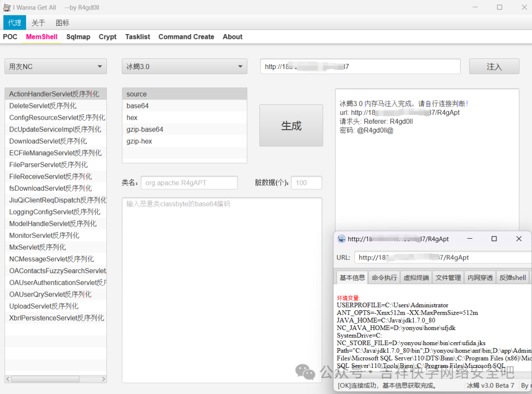Viewport: 532px width, 394px height.
Task: Minimize the Behinder window
Action: [x=469, y=239]
